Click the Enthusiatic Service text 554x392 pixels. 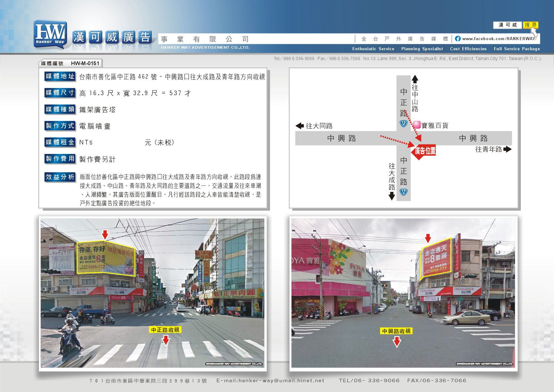coord(373,49)
